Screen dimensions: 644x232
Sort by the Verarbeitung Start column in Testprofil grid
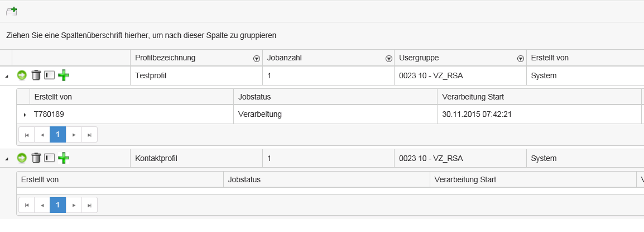coord(473,97)
